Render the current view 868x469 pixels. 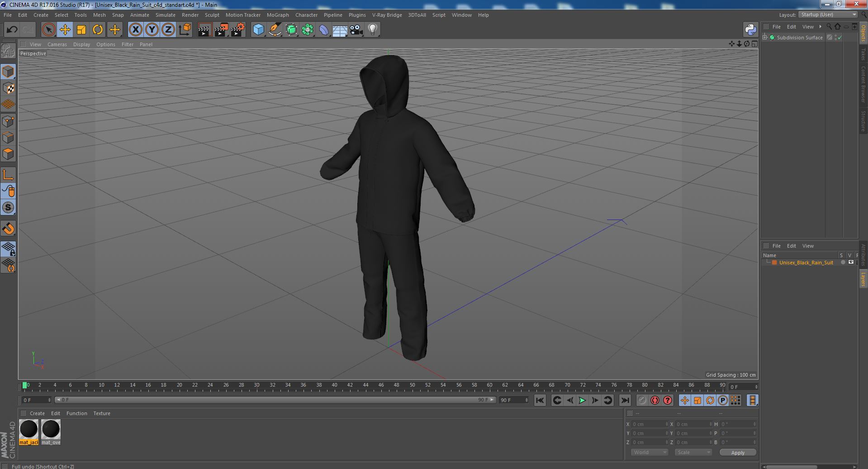click(x=204, y=30)
